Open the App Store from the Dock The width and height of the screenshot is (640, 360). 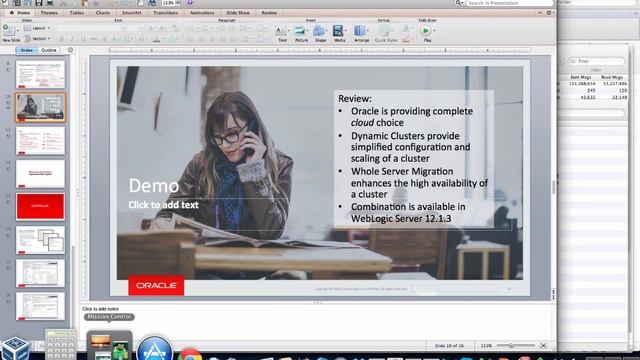click(154, 348)
